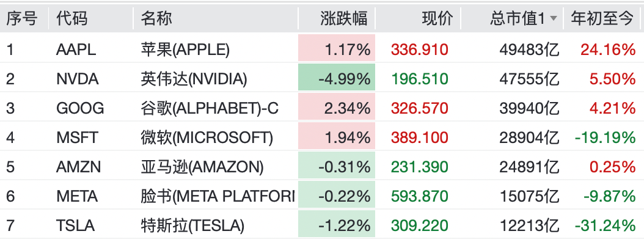The width and height of the screenshot is (644, 242).
Task: Click the sort arrow beside 总市值1
Action: click(x=553, y=18)
